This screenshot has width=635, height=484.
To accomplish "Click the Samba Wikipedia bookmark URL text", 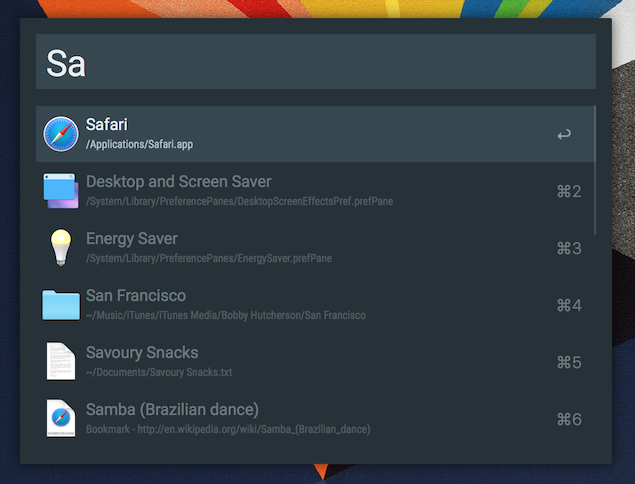I will pos(228,430).
